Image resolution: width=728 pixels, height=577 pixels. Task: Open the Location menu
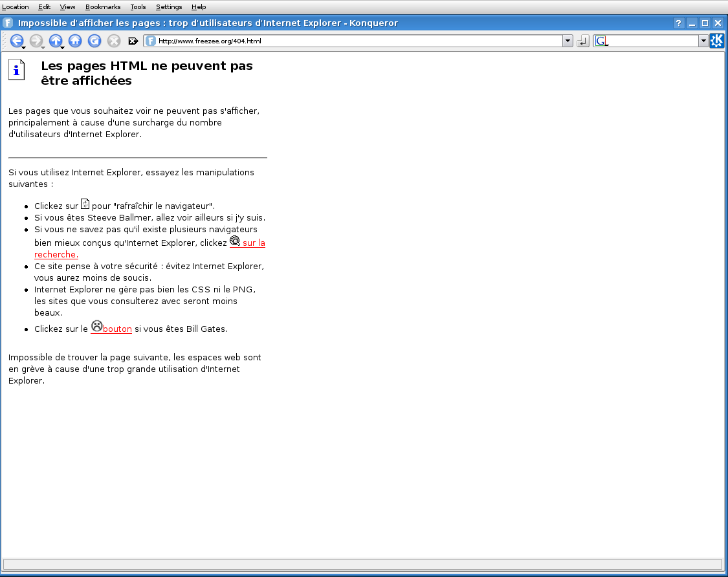16,7
